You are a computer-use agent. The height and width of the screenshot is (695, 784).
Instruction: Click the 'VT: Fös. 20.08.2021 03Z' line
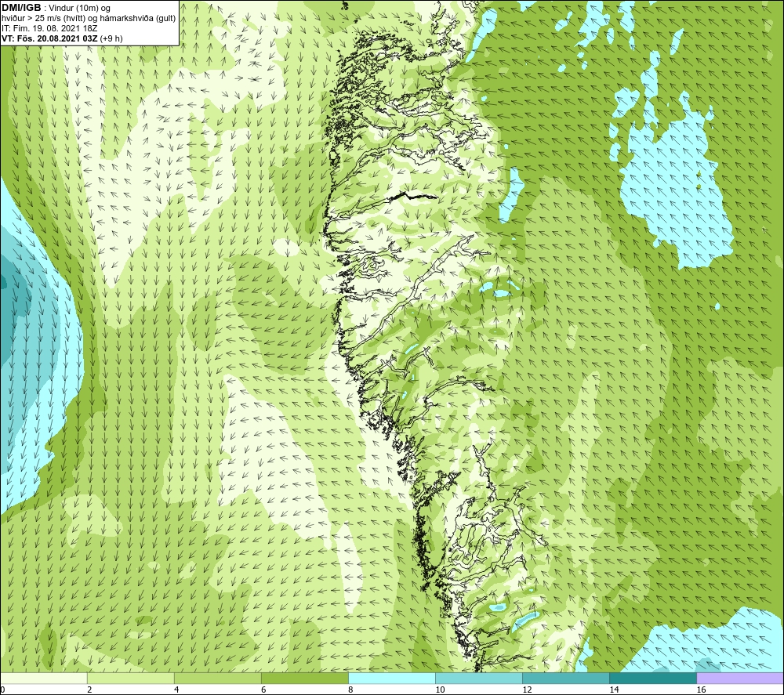pyautogui.click(x=50, y=38)
